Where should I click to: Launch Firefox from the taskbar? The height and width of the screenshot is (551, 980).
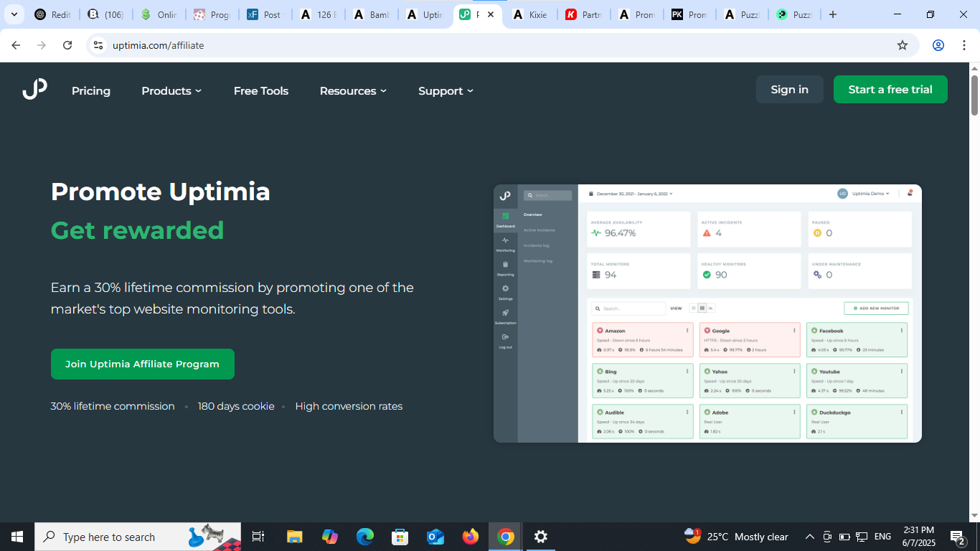(471, 537)
